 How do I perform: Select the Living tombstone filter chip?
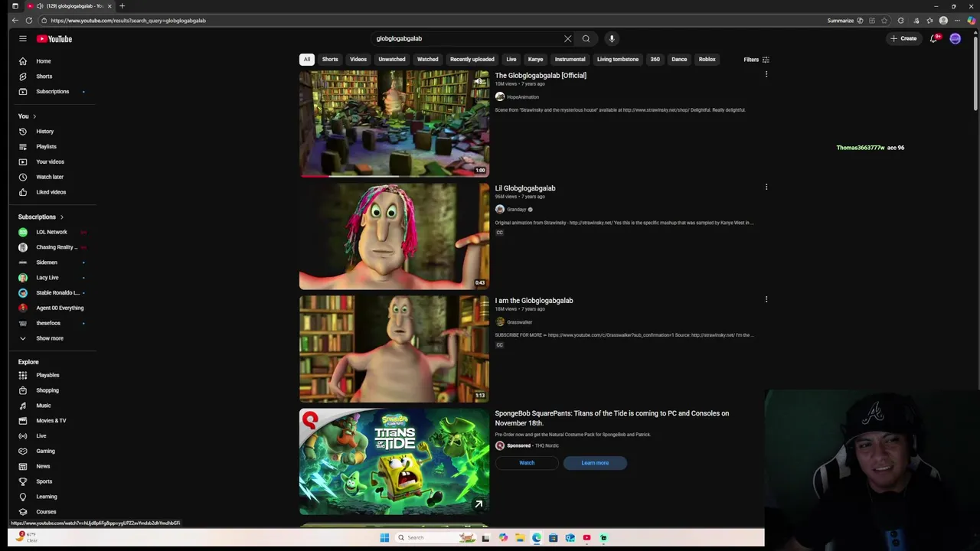[618, 59]
